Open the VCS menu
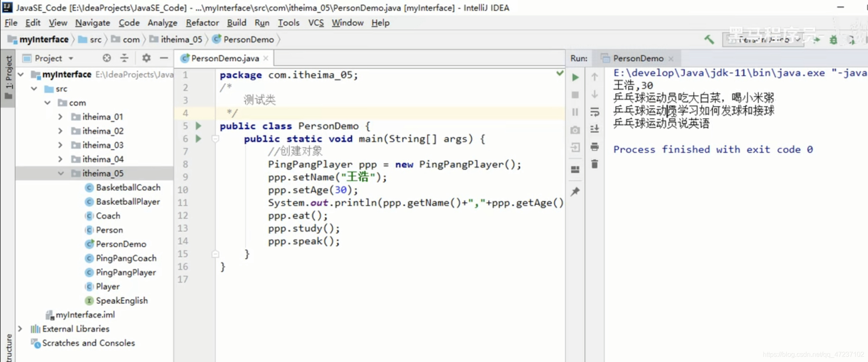 [316, 23]
